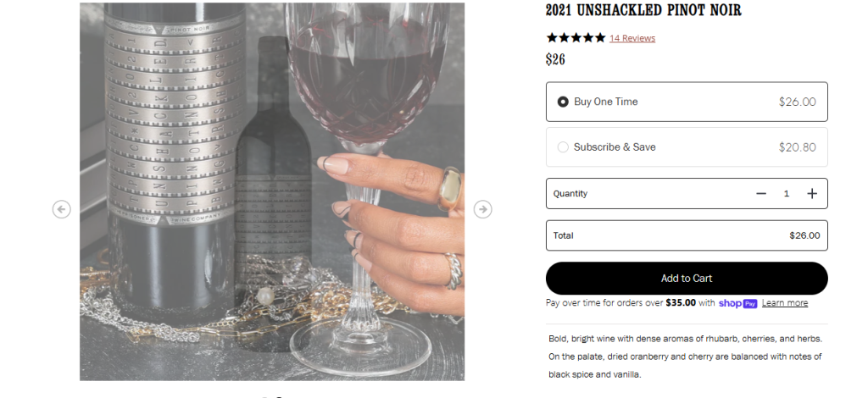Advance to the next product image arrow

pyautogui.click(x=482, y=209)
